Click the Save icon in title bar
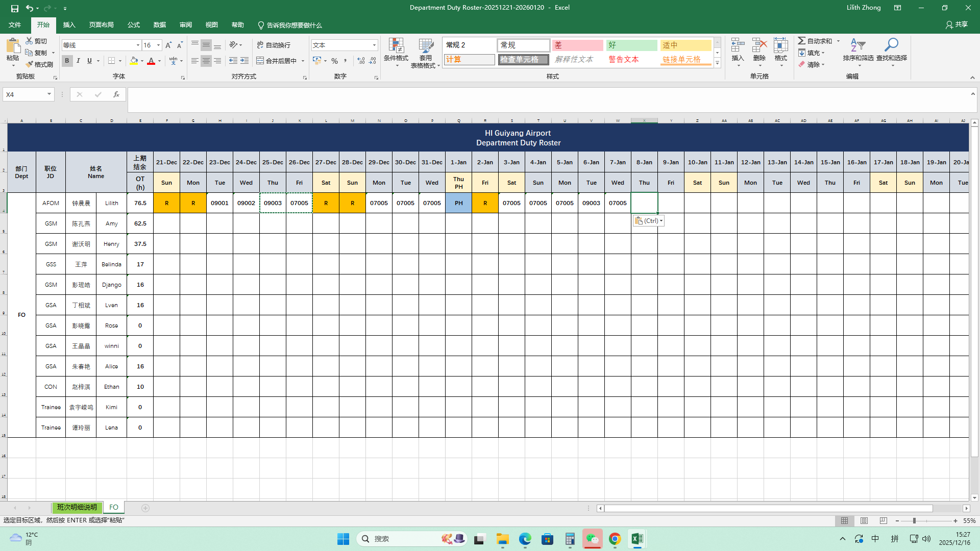 pos(14,8)
